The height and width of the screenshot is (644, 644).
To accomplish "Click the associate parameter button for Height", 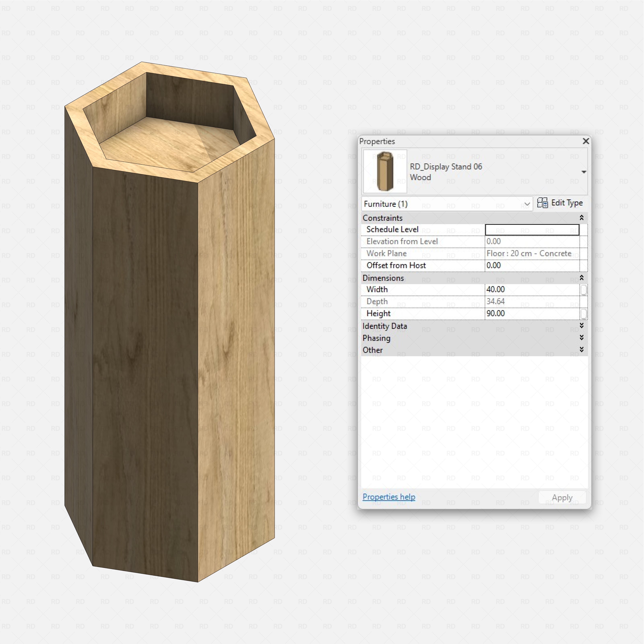I will pyautogui.click(x=583, y=314).
